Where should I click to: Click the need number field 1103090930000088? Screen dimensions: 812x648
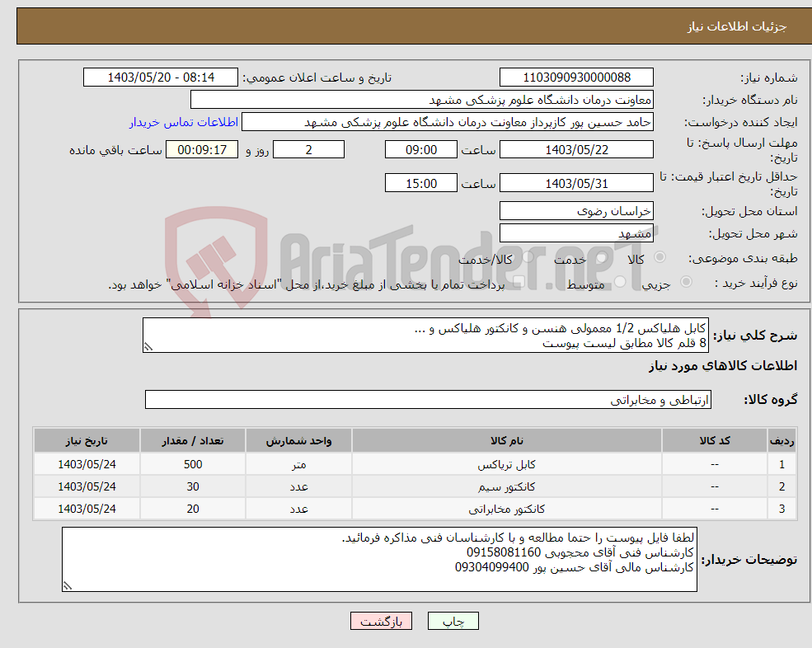coord(576,77)
